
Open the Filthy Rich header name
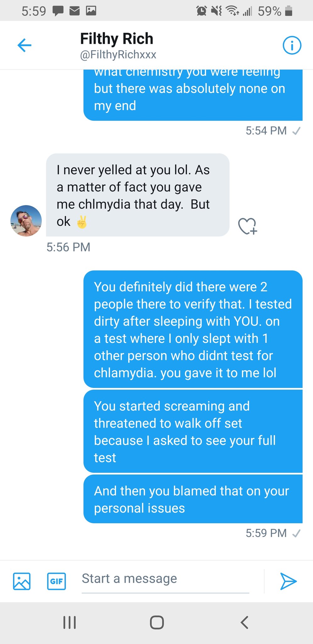(117, 39)
